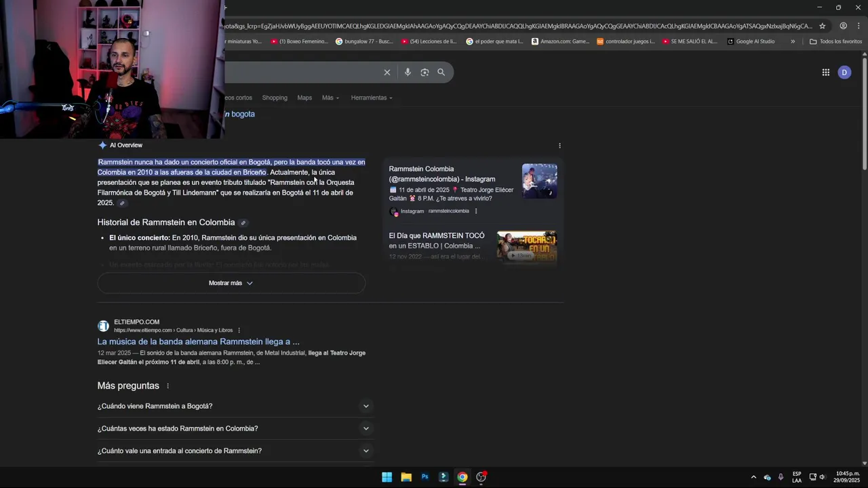The height and width of the screenshot is (488, 868).
Task: Open the 'controlador juegos' bookmark
Action: point(626,41)
